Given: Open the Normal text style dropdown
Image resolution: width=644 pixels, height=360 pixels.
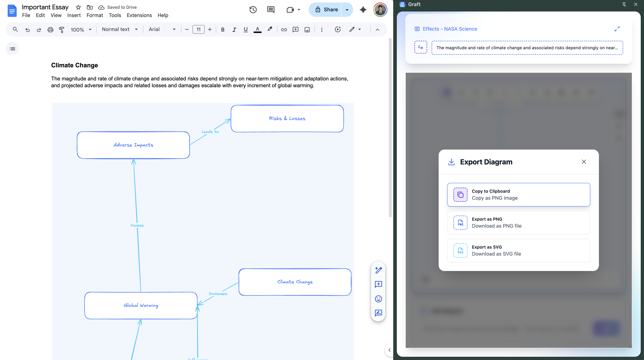Looking at the screenshot, I should (119, 29).
